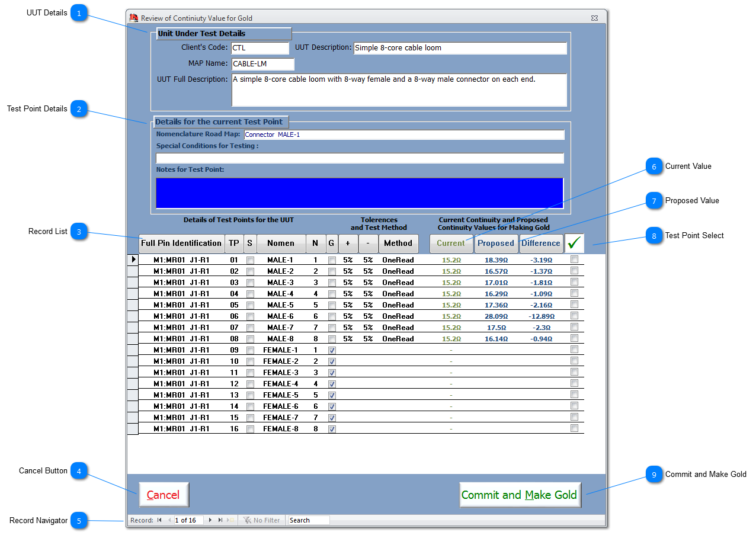Jump to last record in navigator

coord(220,520)
